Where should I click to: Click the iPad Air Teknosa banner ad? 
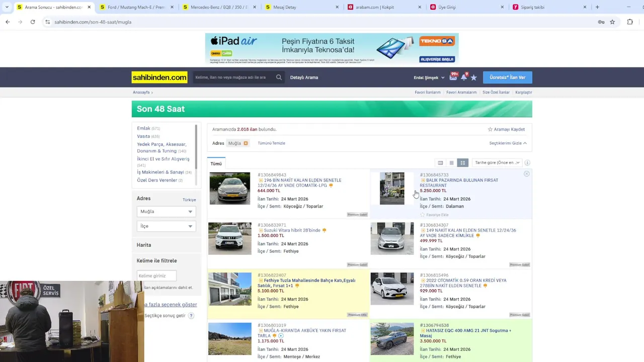332,49
